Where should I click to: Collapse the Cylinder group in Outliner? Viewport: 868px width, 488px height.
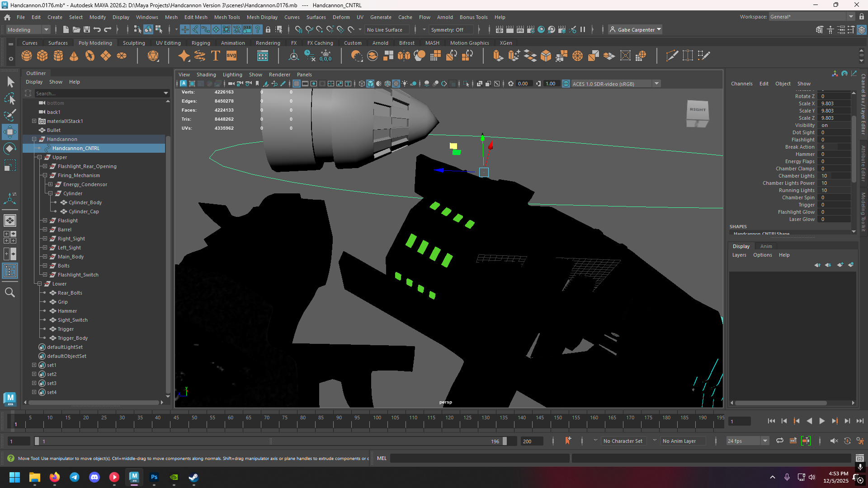(x=50, y=193)
